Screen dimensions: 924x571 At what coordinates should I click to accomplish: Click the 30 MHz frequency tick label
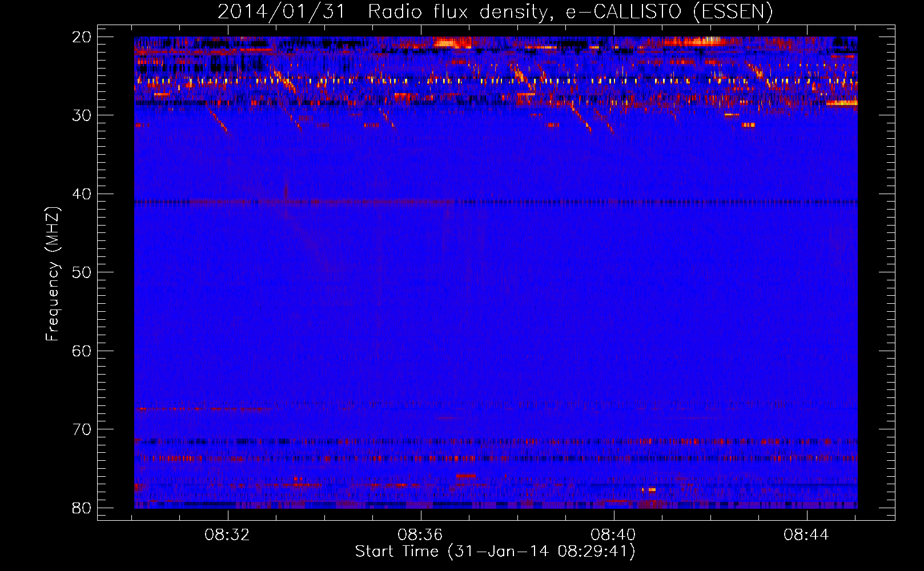[x=82, y=115]
